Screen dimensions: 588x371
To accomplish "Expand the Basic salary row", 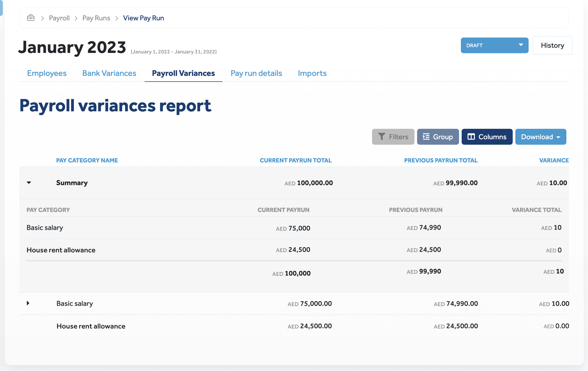I will point(28,303).
